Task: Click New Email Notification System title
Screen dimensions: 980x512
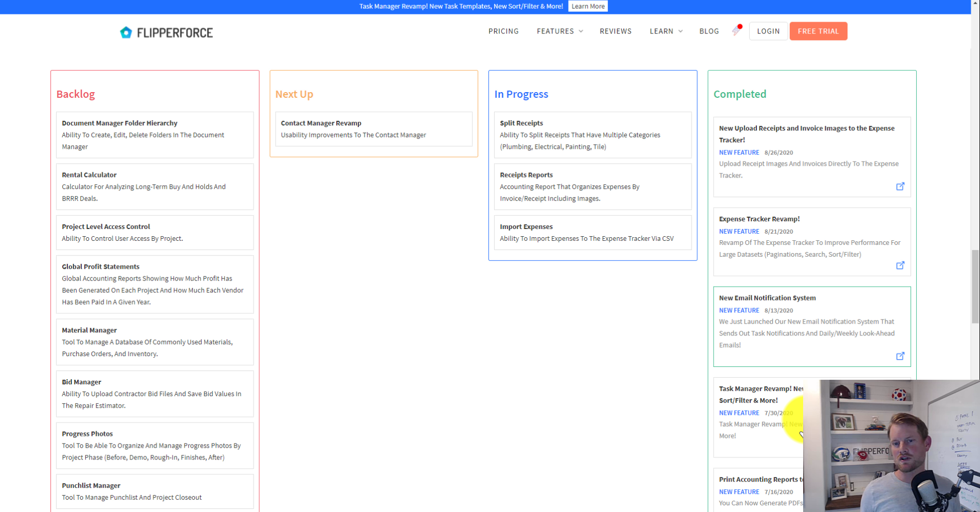Action: pos(767,298)
